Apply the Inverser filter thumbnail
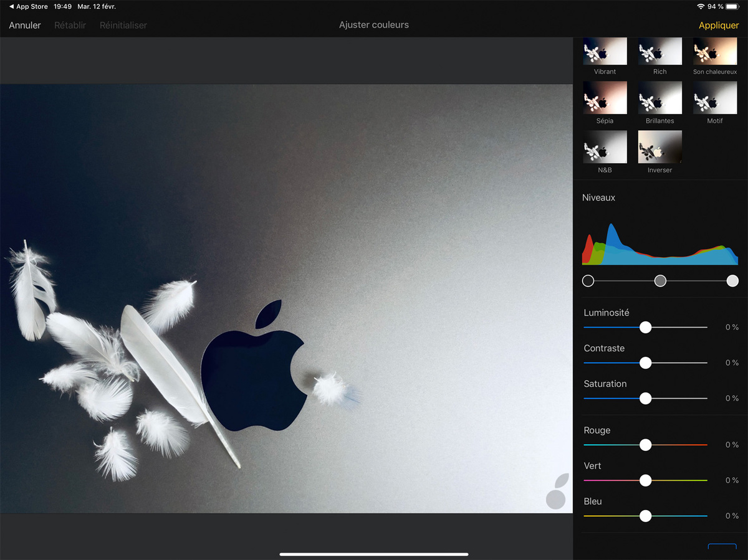Screen dimensions: 748x560 tap(659, 147)
